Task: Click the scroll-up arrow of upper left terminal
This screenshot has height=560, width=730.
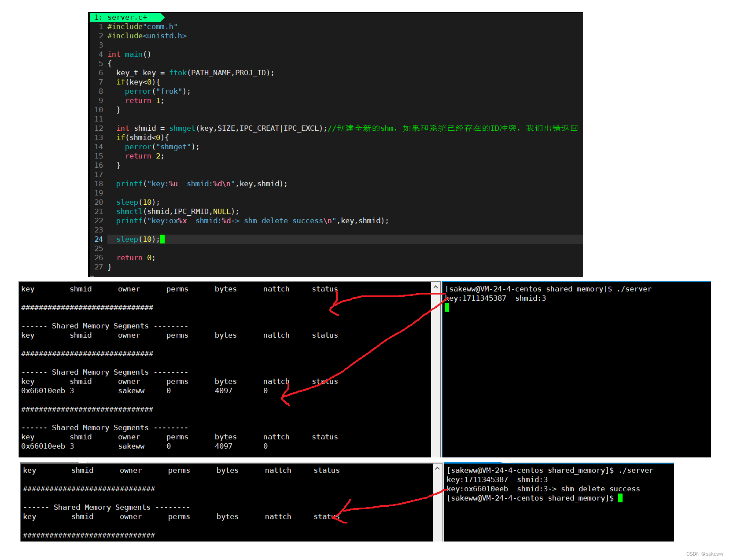Action: [x=435, y=287]
